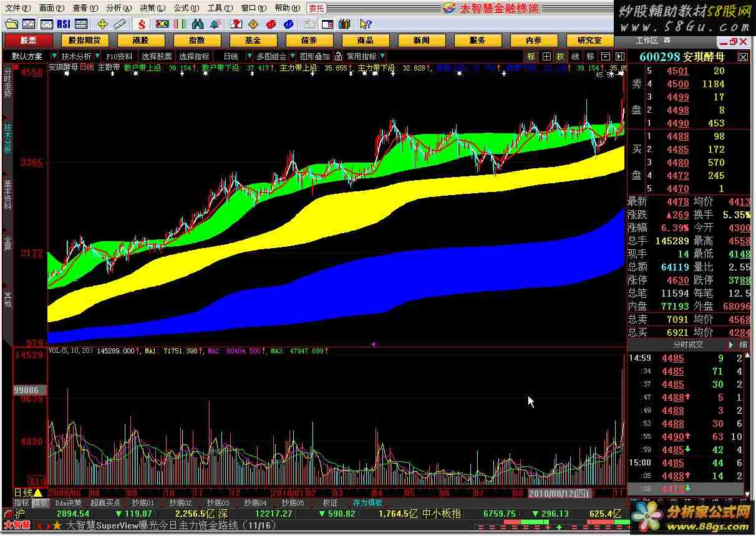Expand the 默认方案 dropdown arrow
756x536 pixels.
click(x=54, y=56)
